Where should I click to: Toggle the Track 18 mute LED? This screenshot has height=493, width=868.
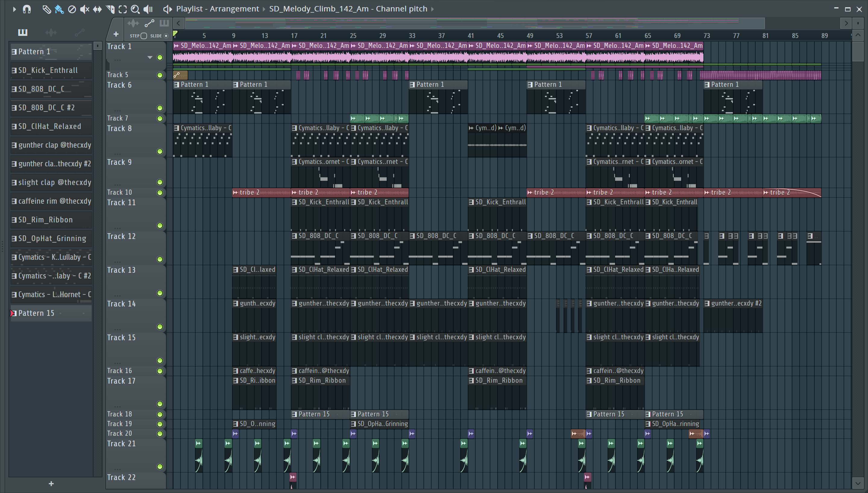point(160,414)
